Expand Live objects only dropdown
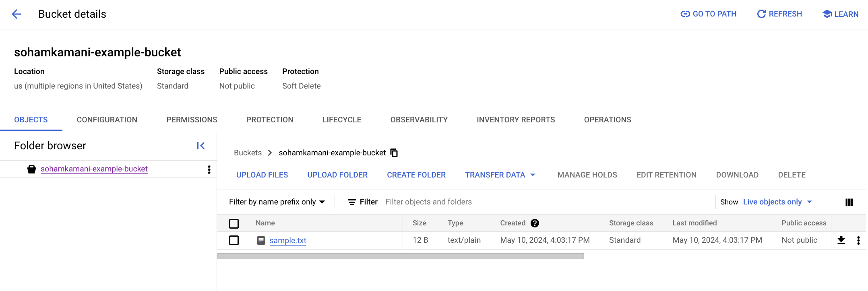The height and width of the screenshot is (291, 868). (x=777, y=202)
